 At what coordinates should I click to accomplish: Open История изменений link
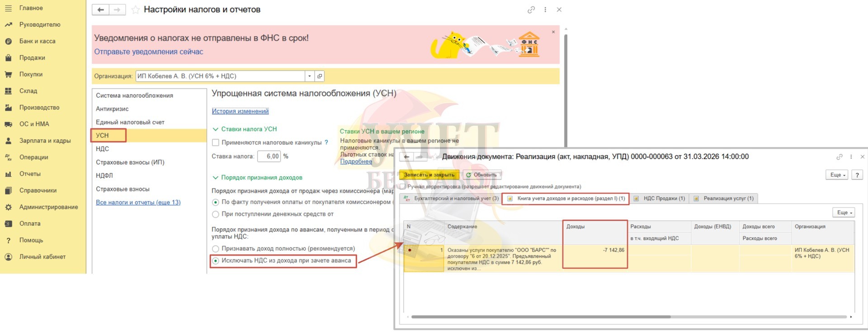click(x=240, y=111)
